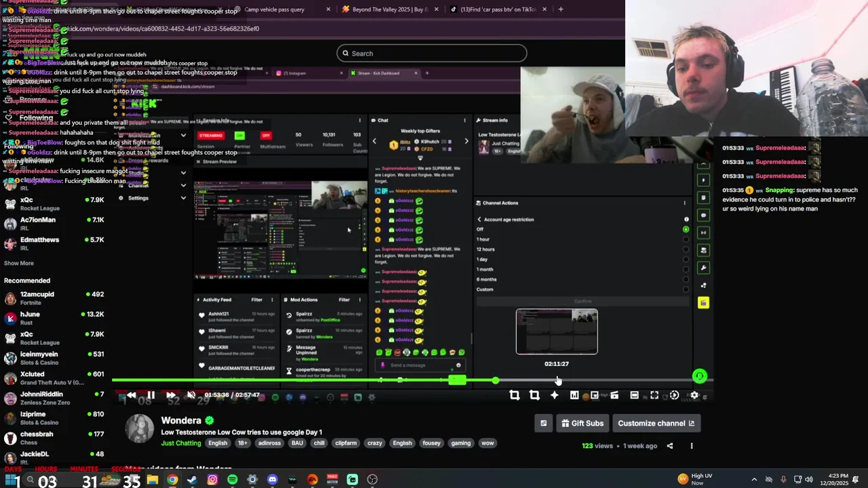The height and width of the screenshot is (488, 868).
Task: Share the video via the share icon
Action: click(x=670, y=446)
